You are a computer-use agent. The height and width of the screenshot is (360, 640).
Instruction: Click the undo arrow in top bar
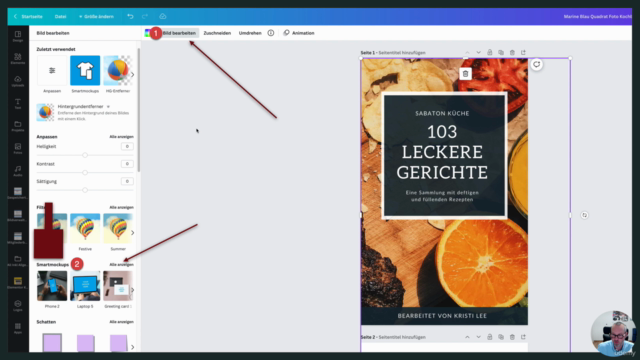(130, 16)
